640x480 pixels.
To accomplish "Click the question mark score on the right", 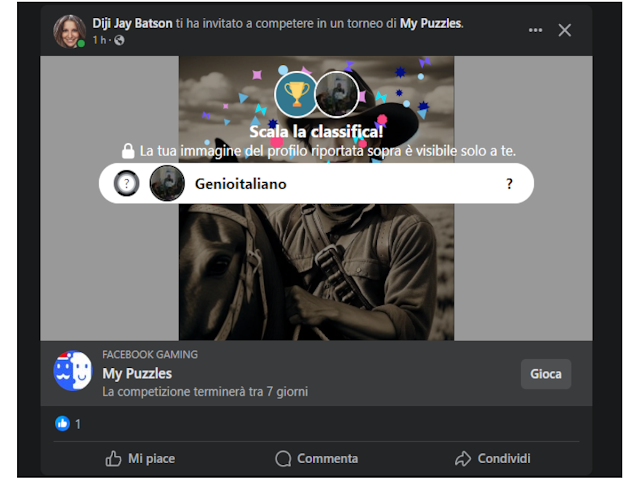I will (x=509, y=184).
